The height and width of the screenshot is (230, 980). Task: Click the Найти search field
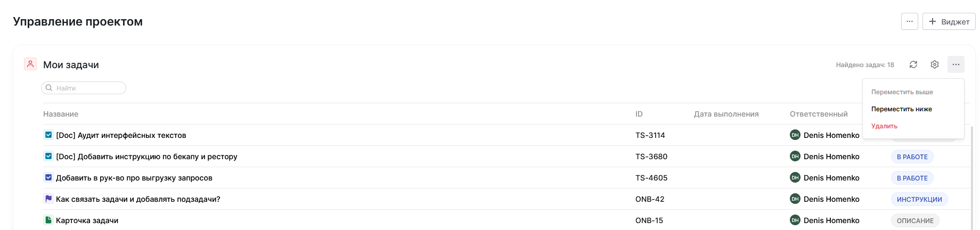click(88, 88)
